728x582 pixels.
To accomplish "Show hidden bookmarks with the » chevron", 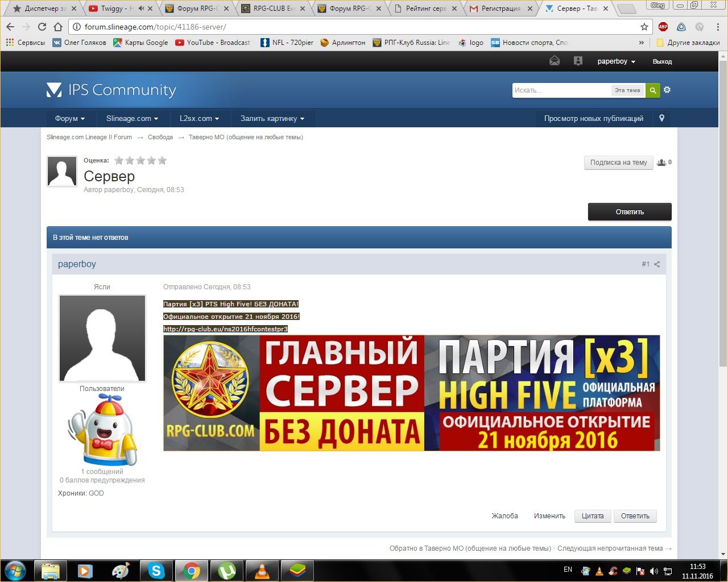I will (642, 43).
